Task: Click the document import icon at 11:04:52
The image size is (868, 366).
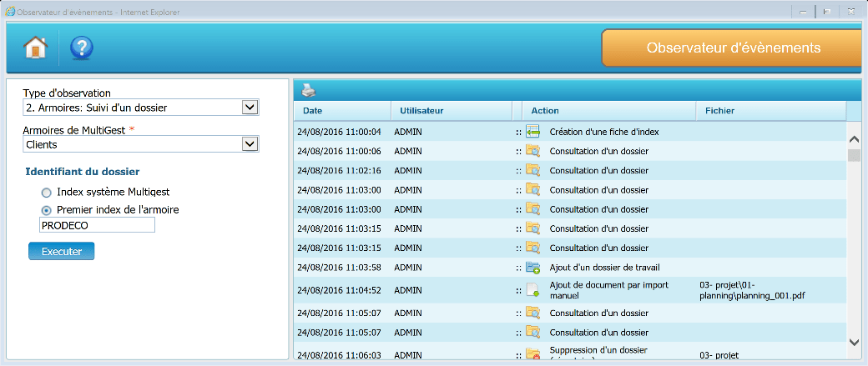Action: [532, 290]
